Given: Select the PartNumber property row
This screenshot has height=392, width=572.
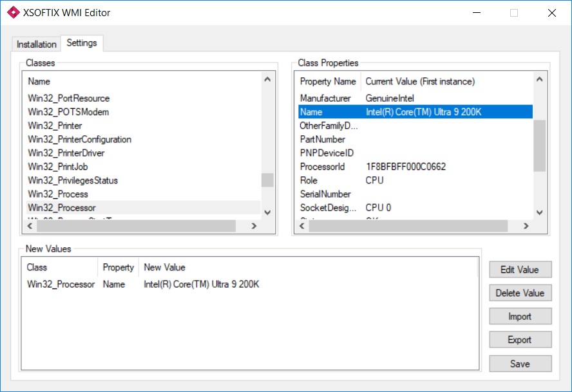Looking at the screenshot, I should pyautogui.click(x=415, y=139).
